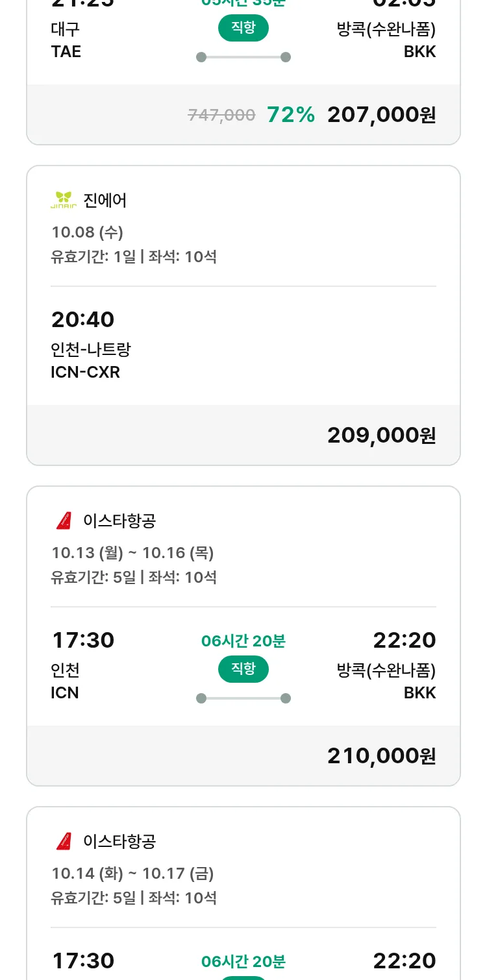
Task: Tap the 20:40 departure time
Action: [x=82, y=319]
